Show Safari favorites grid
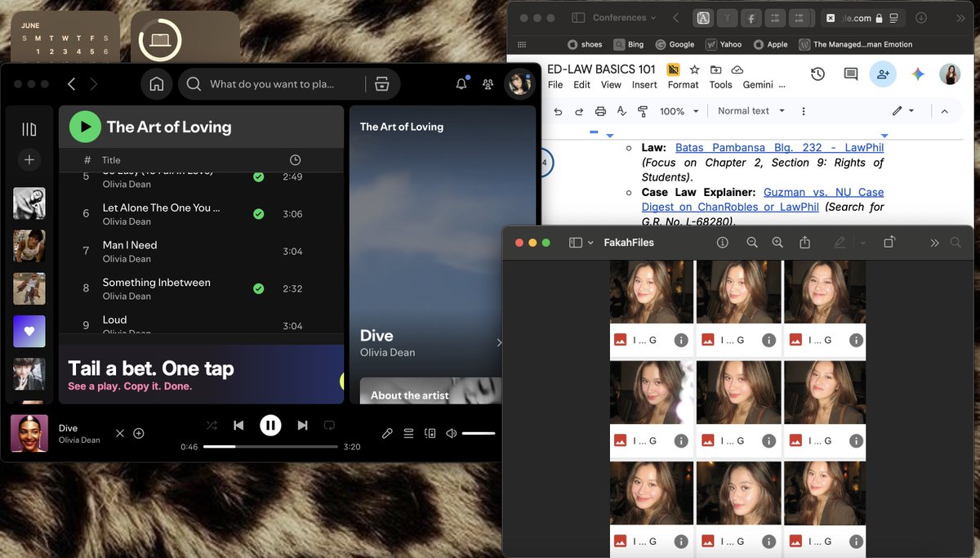 [x=522, y=44]
